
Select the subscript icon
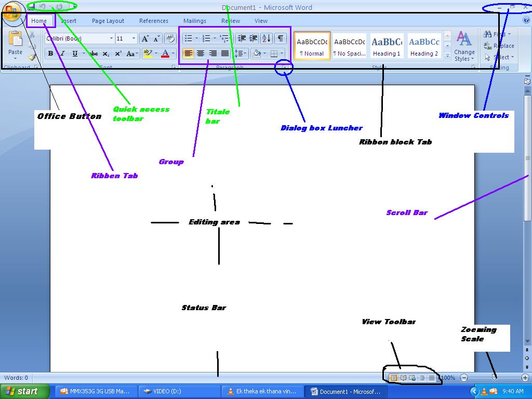point(105,54)
